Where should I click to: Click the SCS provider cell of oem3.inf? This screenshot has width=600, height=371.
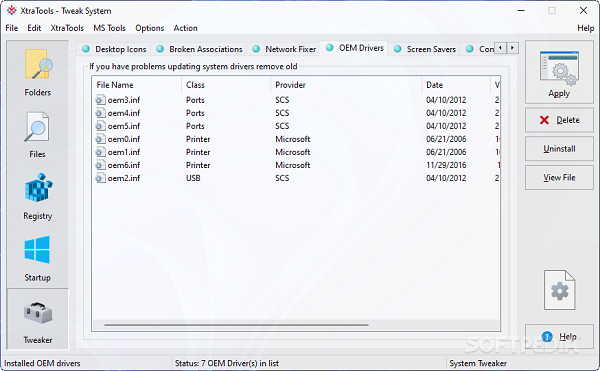(x=282, y=100)
